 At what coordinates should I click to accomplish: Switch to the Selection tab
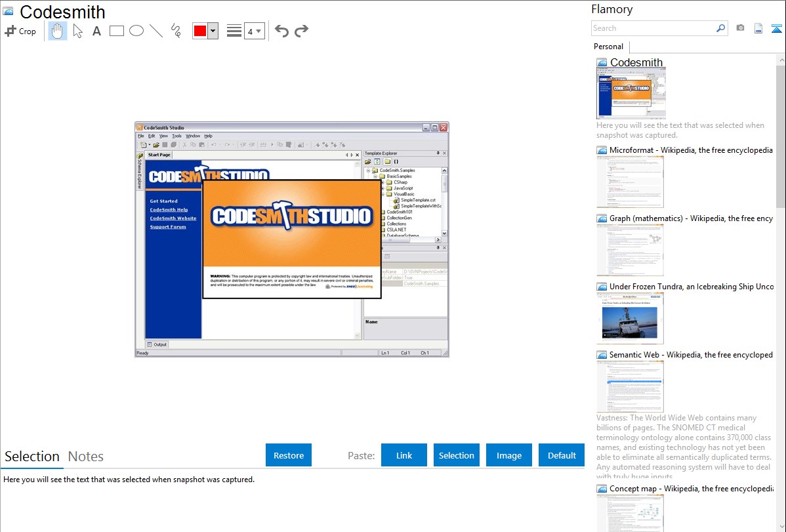click(32, 457)
